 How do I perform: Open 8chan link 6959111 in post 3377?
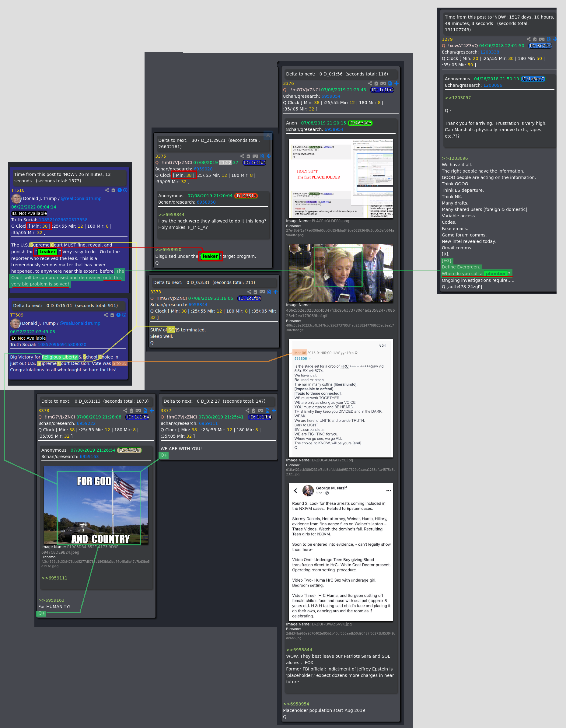[x=208, y=423]
